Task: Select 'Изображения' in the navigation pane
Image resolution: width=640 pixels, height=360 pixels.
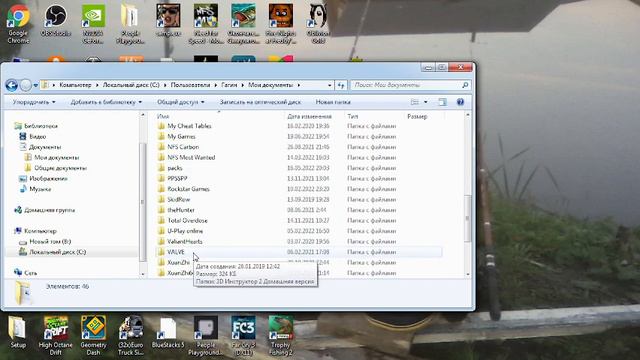Action: pos(48,178)
